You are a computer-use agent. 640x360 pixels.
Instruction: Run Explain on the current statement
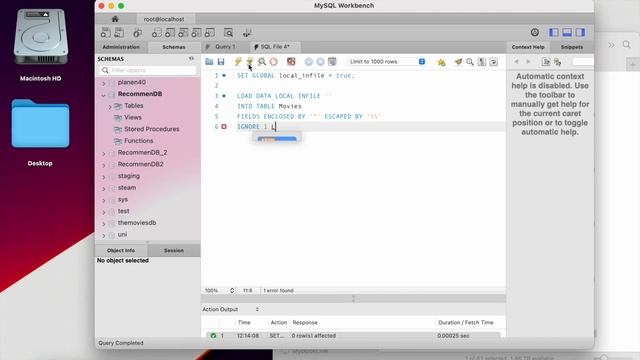tap(262, 62)
